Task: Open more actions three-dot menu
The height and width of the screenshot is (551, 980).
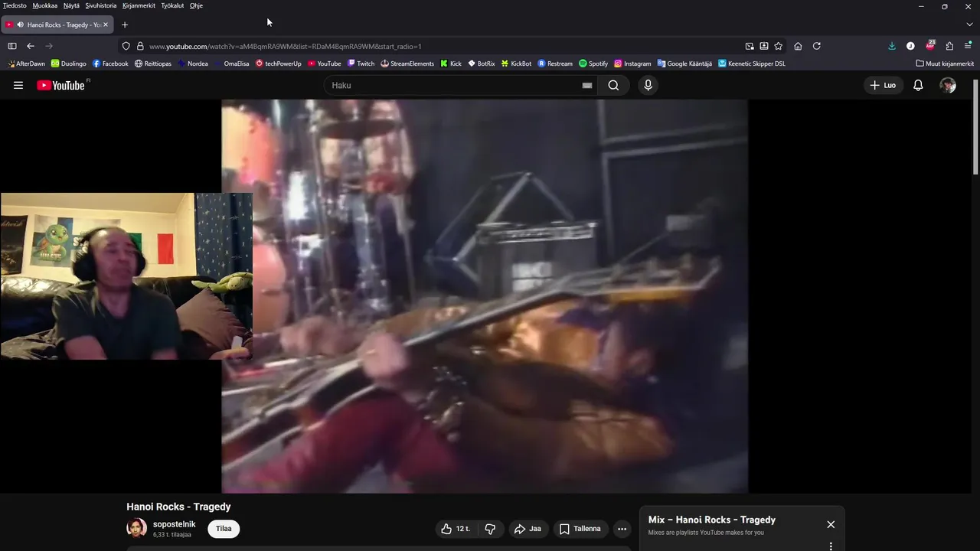Action: pos(622,529)
